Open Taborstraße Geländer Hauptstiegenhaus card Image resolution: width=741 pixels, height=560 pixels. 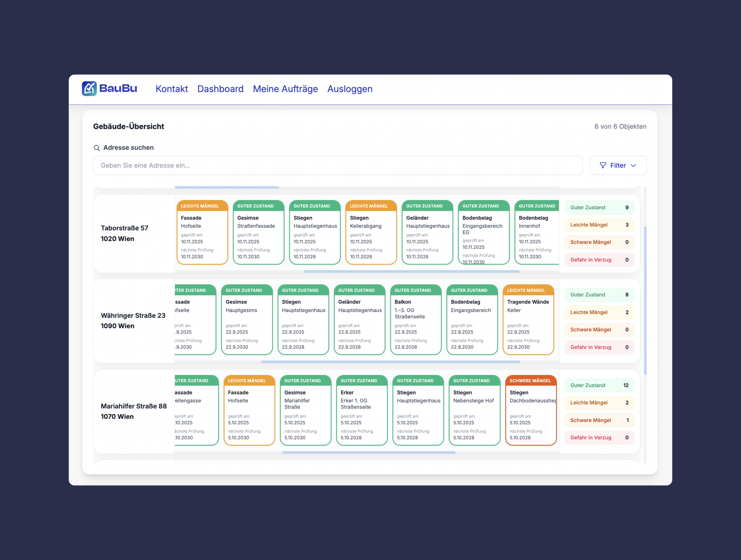coord(427,232)
